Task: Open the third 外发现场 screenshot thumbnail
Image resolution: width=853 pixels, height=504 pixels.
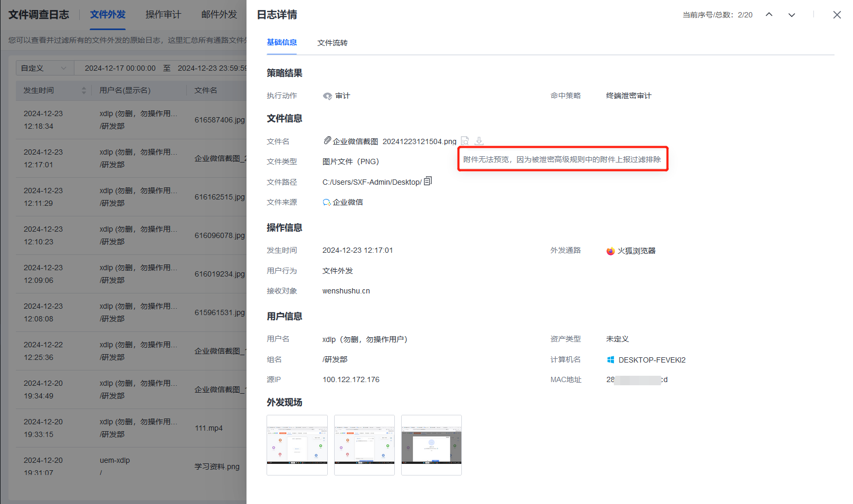Action: pyautogui.click(x=431, y=445)
